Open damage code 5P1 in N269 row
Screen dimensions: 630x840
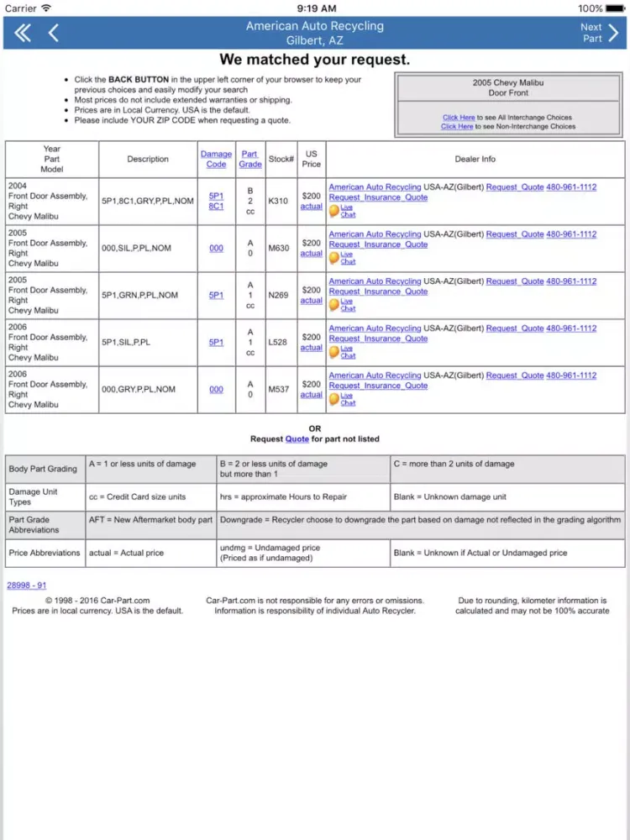tap(216, 295)
